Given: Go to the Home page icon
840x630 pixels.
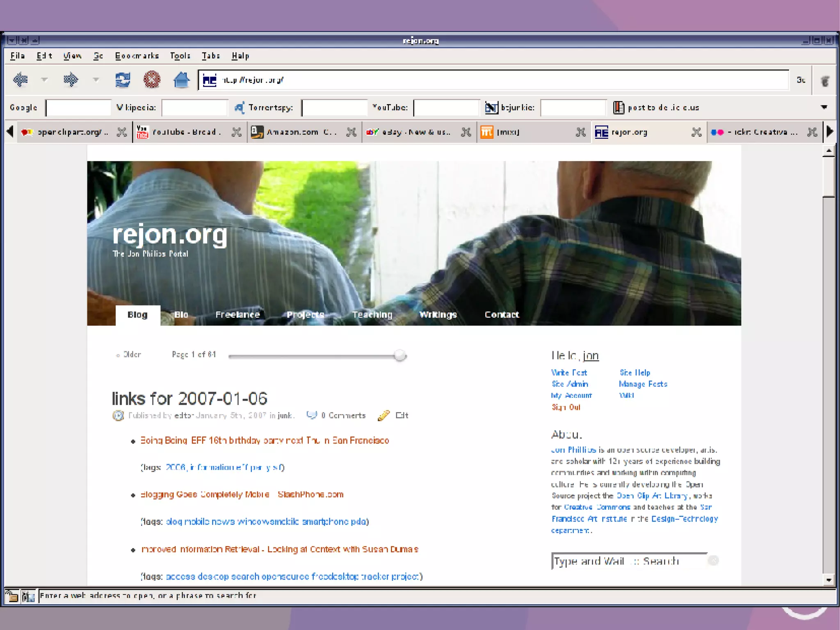Looking at the screenshot, I should click(181, 79).
